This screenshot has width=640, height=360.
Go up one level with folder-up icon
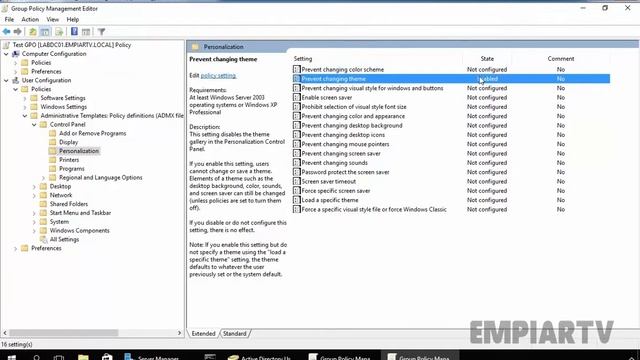(x=33, y=31)
